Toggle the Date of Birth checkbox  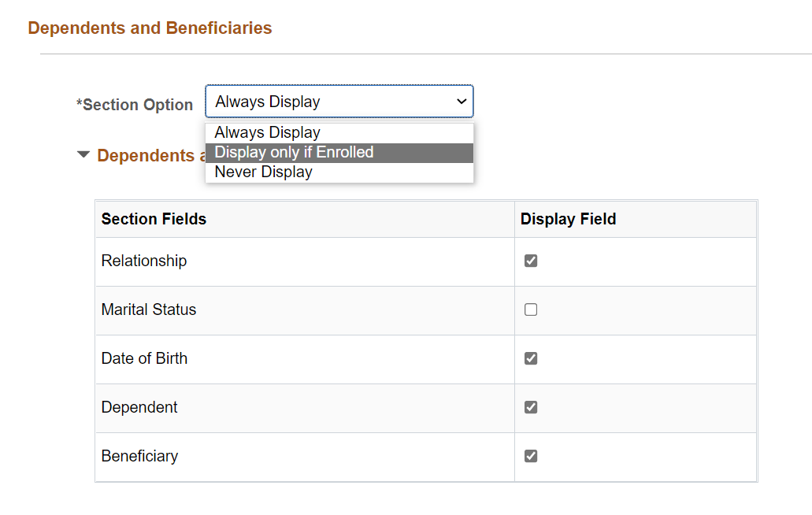[x=531, y=358]
